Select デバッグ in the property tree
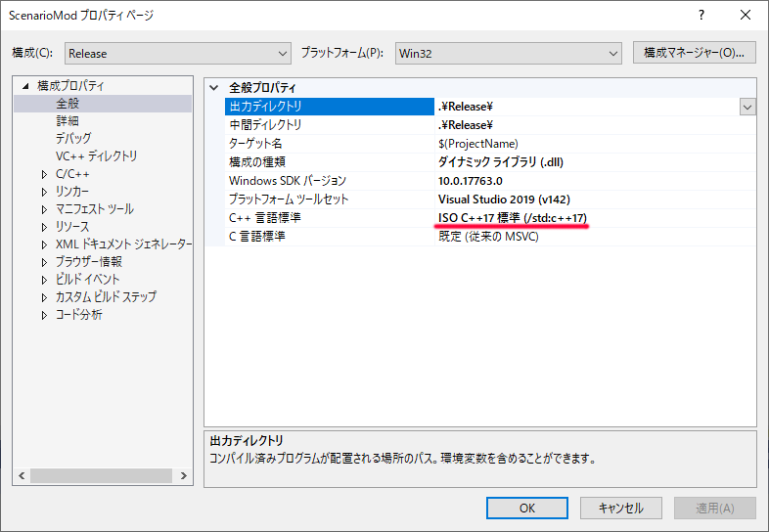 point(73,139)
